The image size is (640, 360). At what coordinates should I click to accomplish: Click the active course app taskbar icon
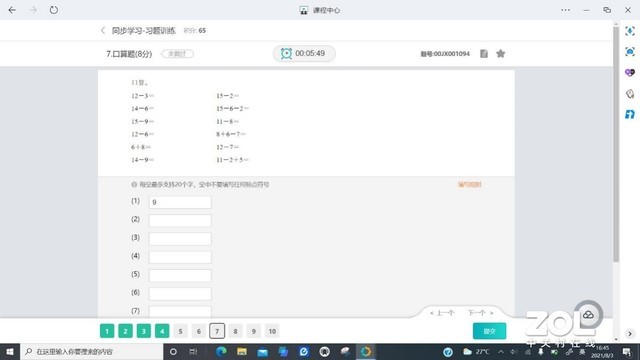tap(366, 351)
